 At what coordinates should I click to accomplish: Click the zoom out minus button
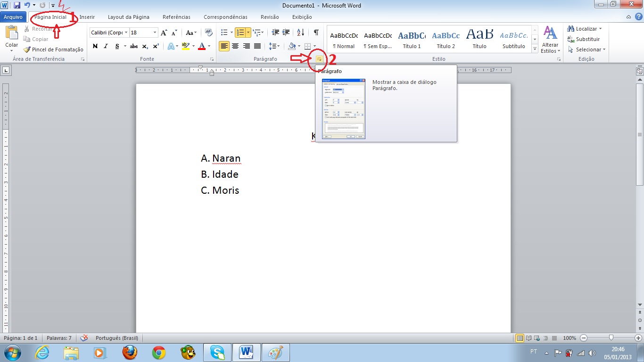[584, 338]
